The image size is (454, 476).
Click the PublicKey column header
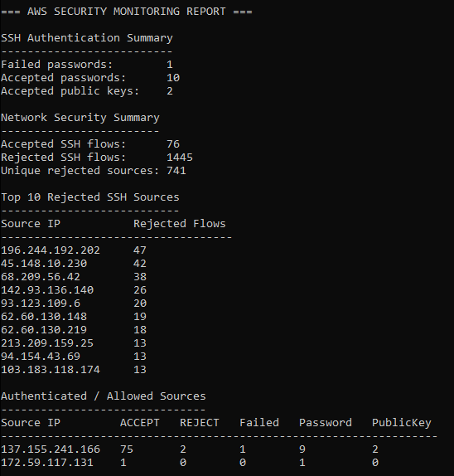(402, 423)
